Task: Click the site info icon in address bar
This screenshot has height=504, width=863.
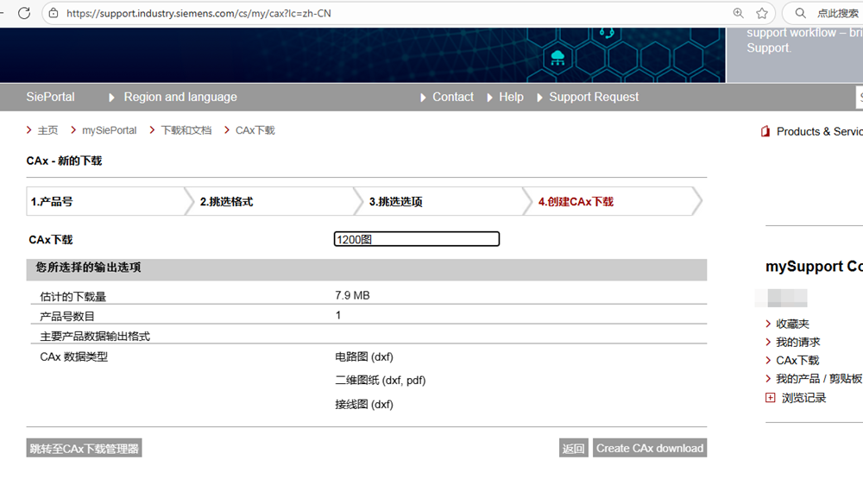Action: pos(54,13)
